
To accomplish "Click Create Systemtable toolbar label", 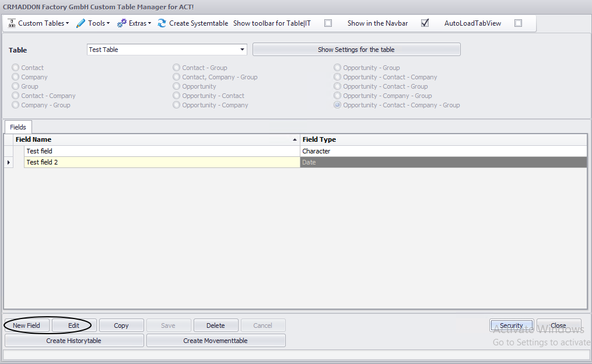I will pos(198,23).
